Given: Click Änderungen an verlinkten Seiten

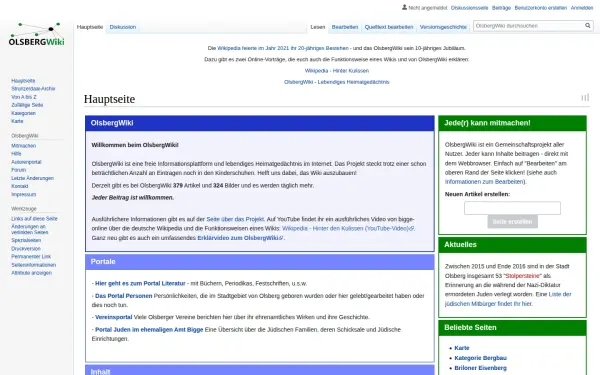Looking at the screenshot, I should pos(30,229).
